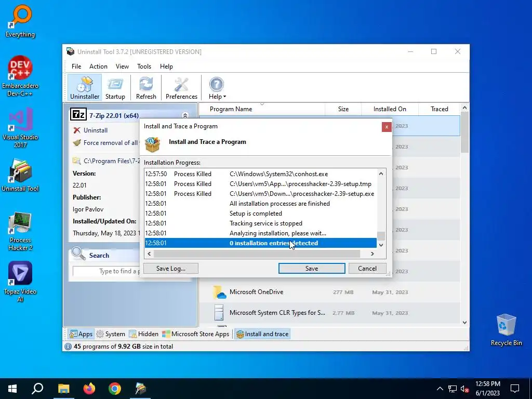This screenshot has height=399, width=532.
Task: Open the Help menu in menu bar
Action: click(166, 66)
